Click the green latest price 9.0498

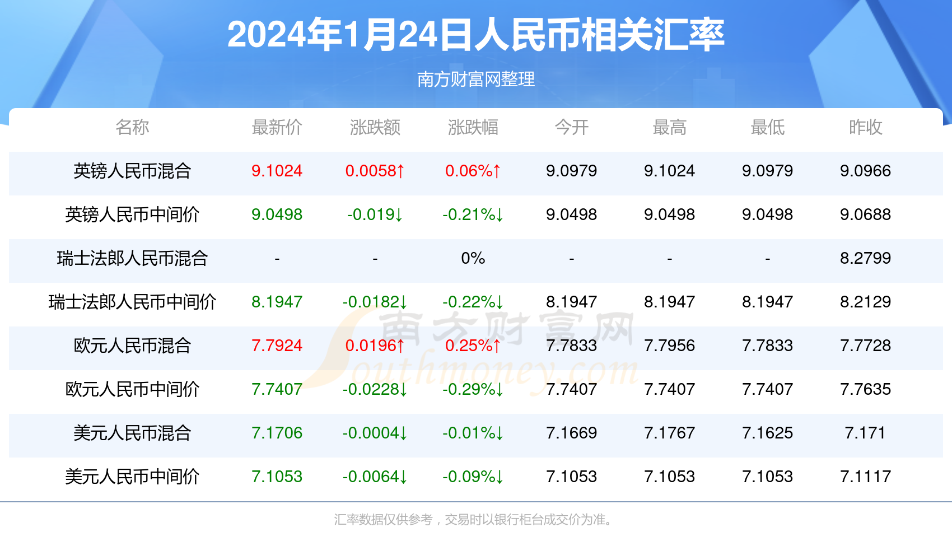(x=277, y=214)
